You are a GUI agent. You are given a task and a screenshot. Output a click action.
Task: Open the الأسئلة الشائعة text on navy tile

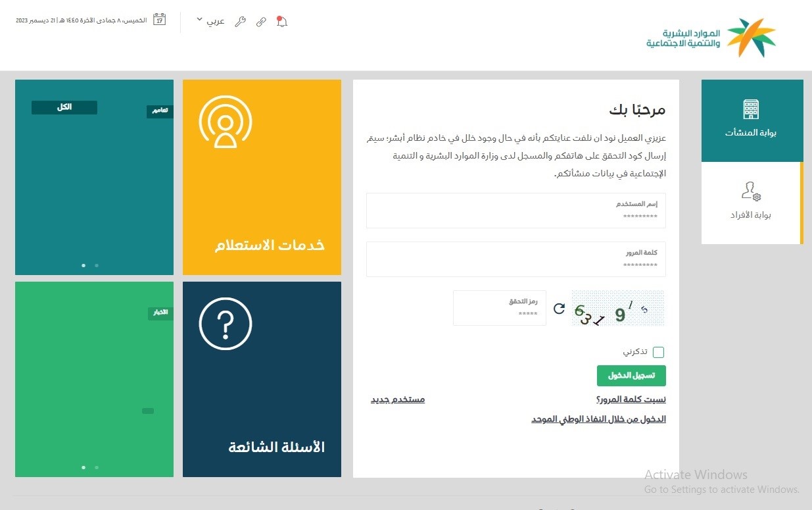pyautogui.click(x=276, y=447)
